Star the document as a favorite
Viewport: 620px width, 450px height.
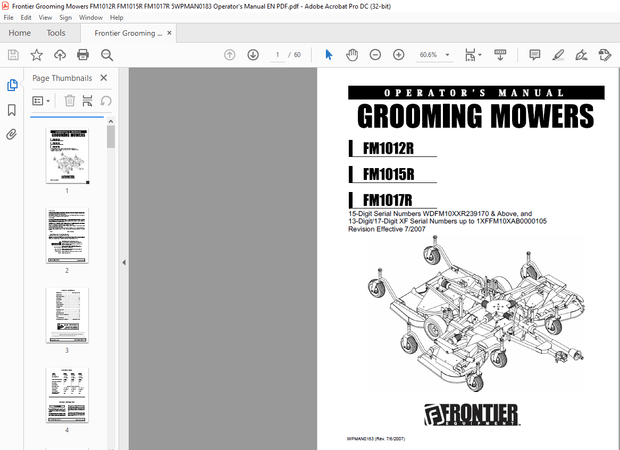click(x=36, y=55)
